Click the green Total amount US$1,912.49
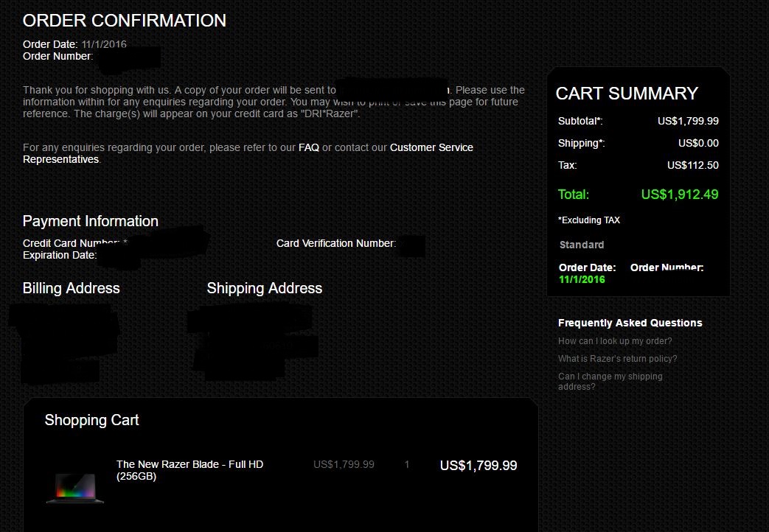The image size is (769, 532). point(679,195)
